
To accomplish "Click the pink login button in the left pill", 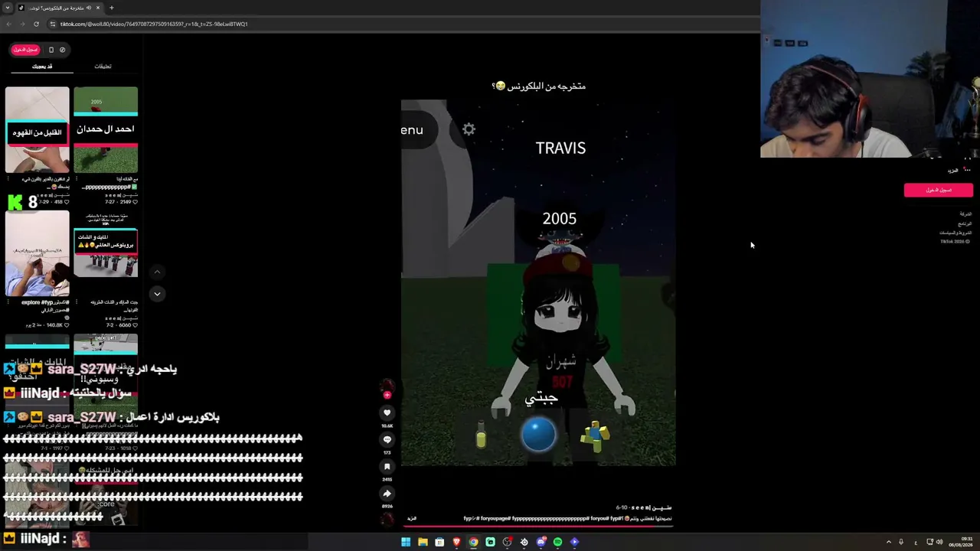I will click(25, 50).
